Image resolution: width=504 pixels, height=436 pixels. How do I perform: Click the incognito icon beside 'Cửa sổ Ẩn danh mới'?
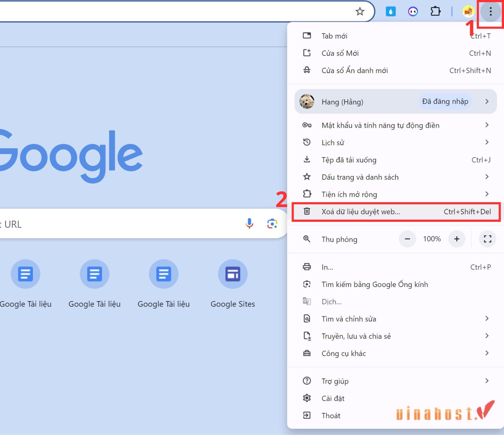(x=307, y=70)
